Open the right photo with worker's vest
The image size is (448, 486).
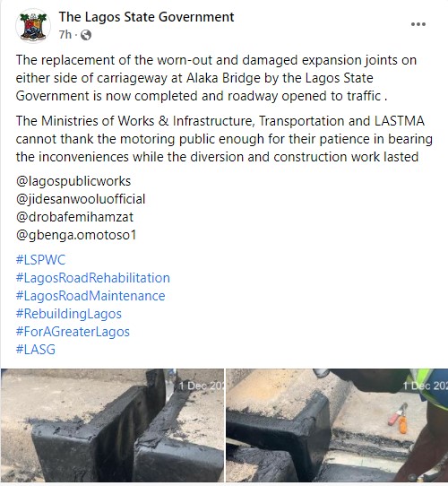tap(337, 425)
